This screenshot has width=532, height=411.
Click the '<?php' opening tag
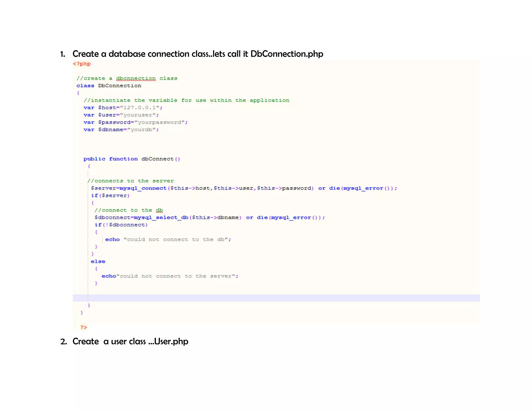point(82,64)
